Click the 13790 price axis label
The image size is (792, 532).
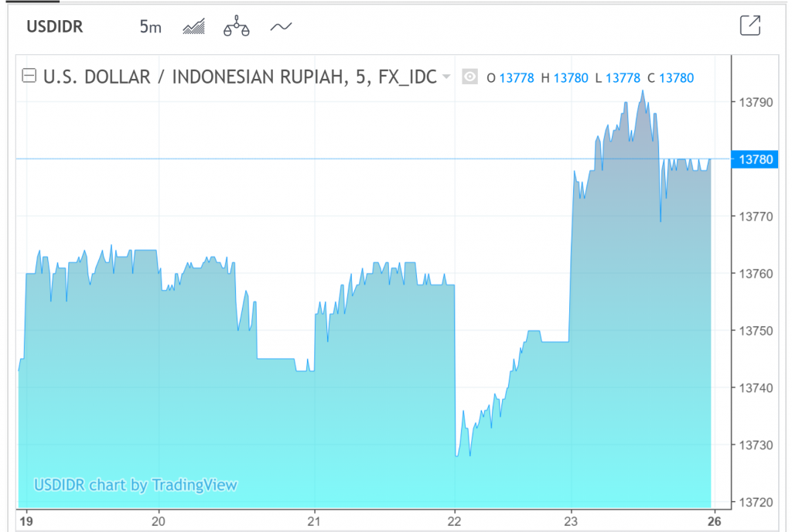756,101
